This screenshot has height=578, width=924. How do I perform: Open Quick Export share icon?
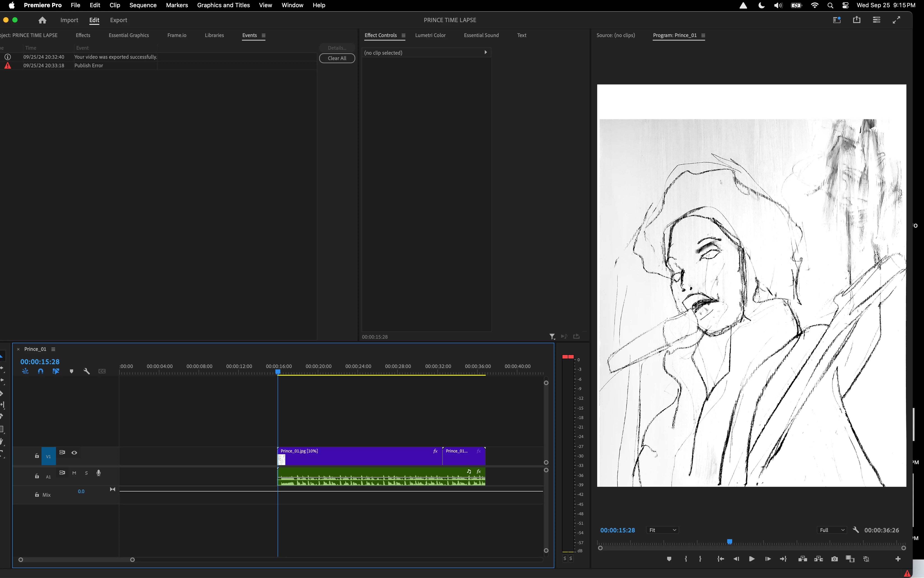point(856,20)
